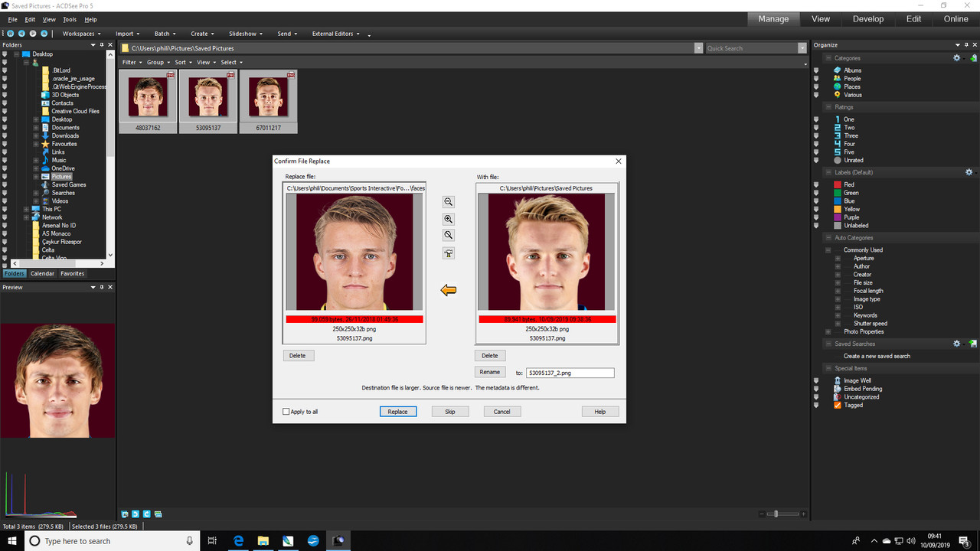Click Delete under the Replace file preview
The width and height of the screenshot is (980, 551).
(x=298, y=355)
